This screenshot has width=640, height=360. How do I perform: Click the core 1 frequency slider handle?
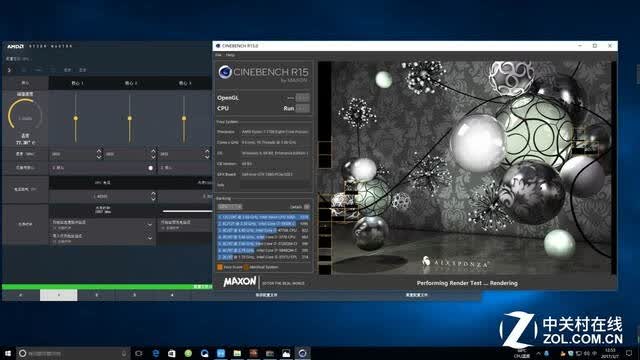click(x=76, y=118)
